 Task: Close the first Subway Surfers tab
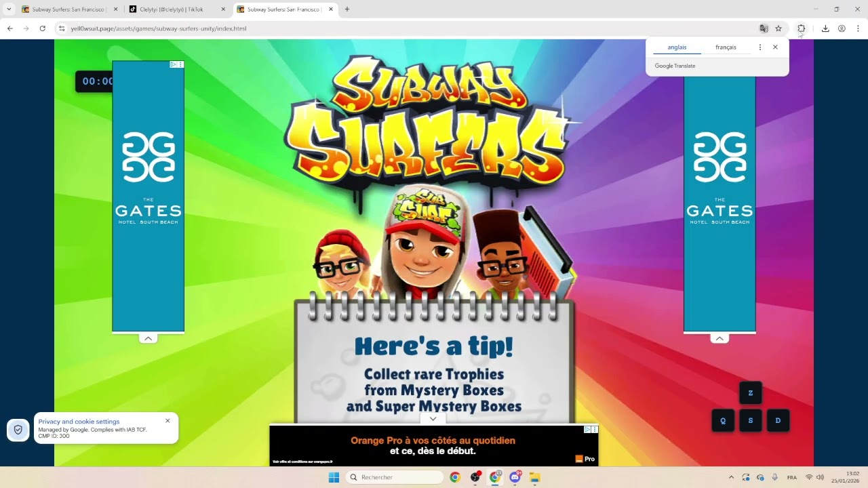pos(115,9)
